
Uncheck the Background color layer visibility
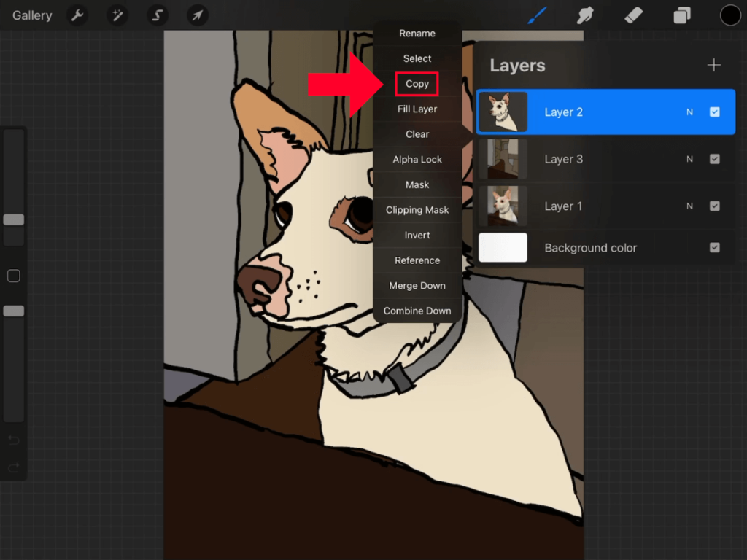[715, 247]
